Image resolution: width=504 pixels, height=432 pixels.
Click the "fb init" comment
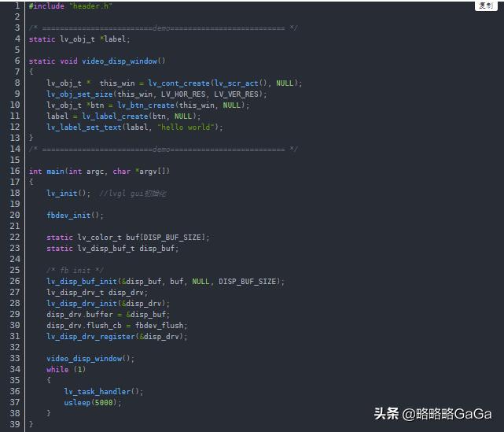coord(75,270)
